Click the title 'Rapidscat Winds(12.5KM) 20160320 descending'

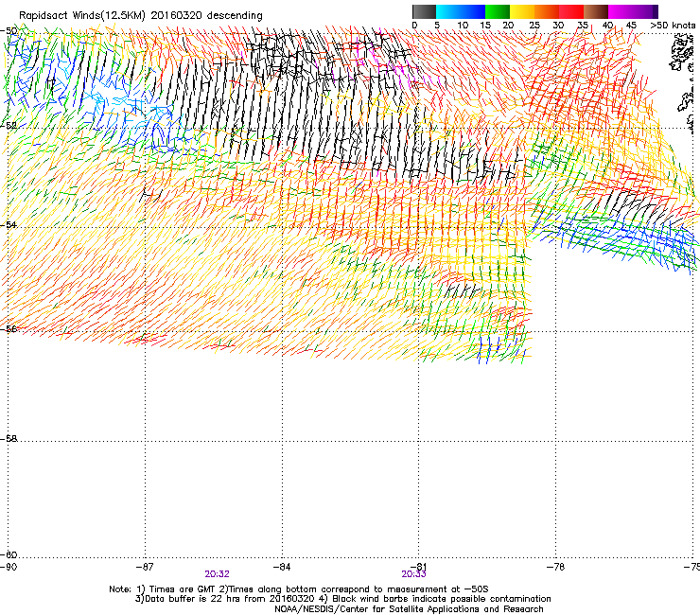(x=141, y=16)
